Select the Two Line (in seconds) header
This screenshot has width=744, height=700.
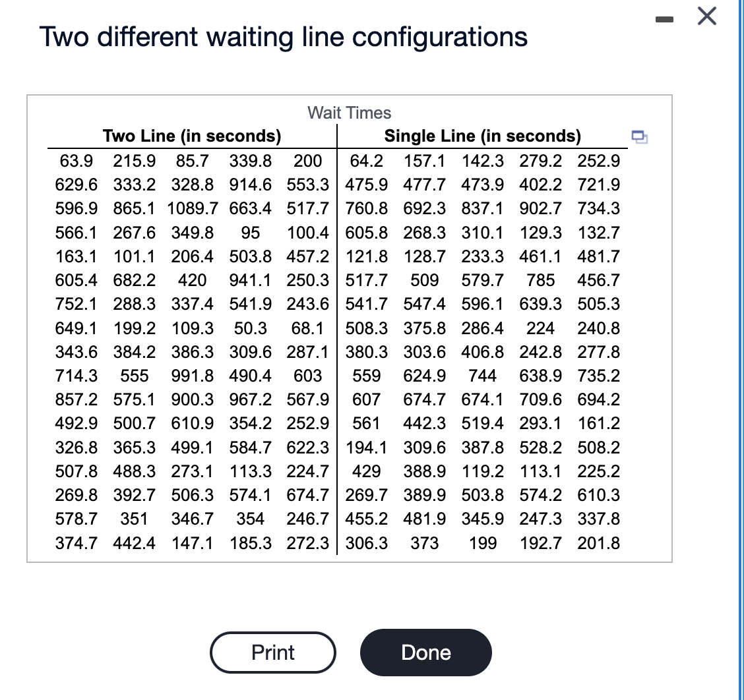tap(191, 136)
